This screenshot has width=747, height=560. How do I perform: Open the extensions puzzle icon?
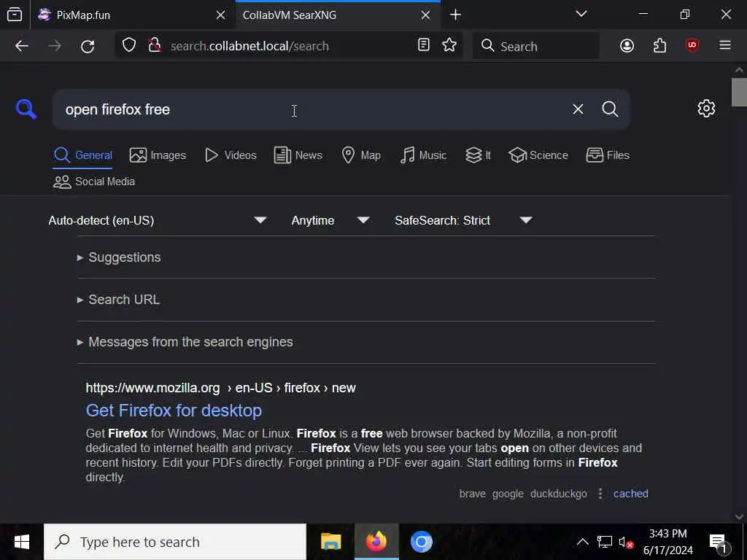tap(659, 46)
